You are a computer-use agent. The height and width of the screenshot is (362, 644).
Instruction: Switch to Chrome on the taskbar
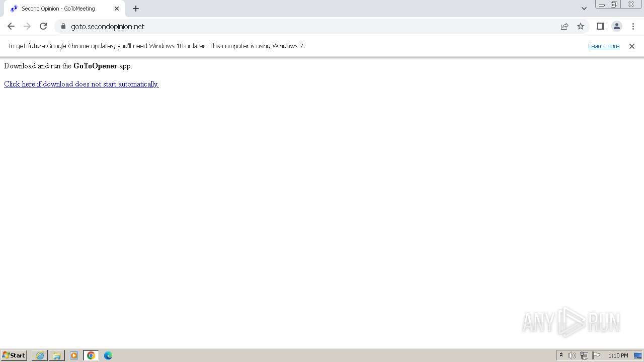[x=91, y=355]
